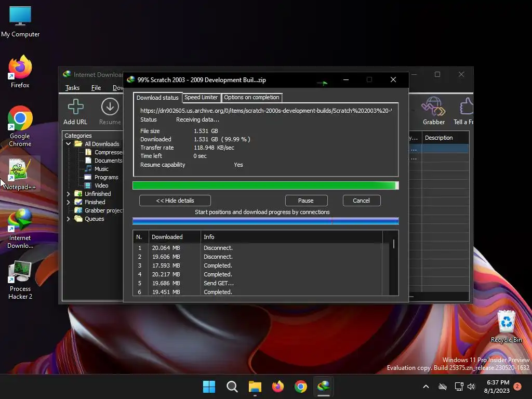Select connection row with 19.451 MB
The width and height of the screenshot is (532, 399).
258,292
